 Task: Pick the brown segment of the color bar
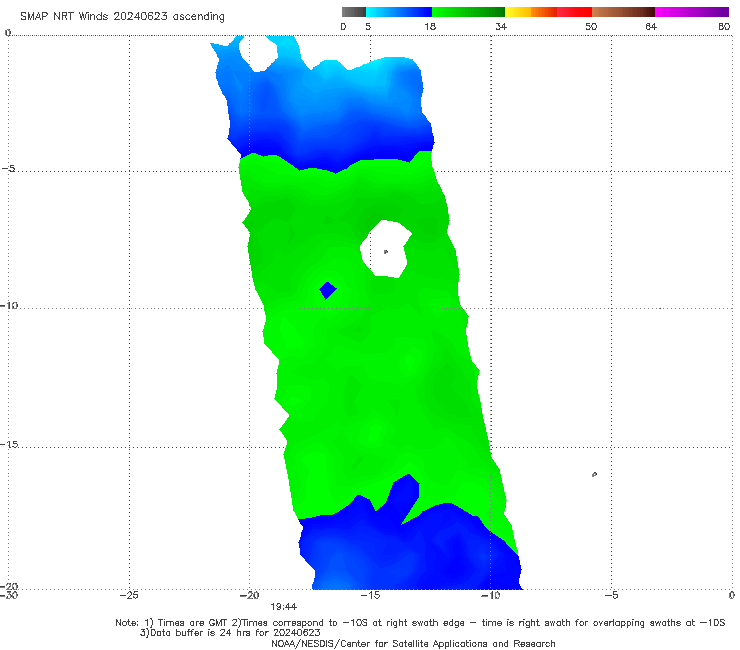(x=623, y=12)
